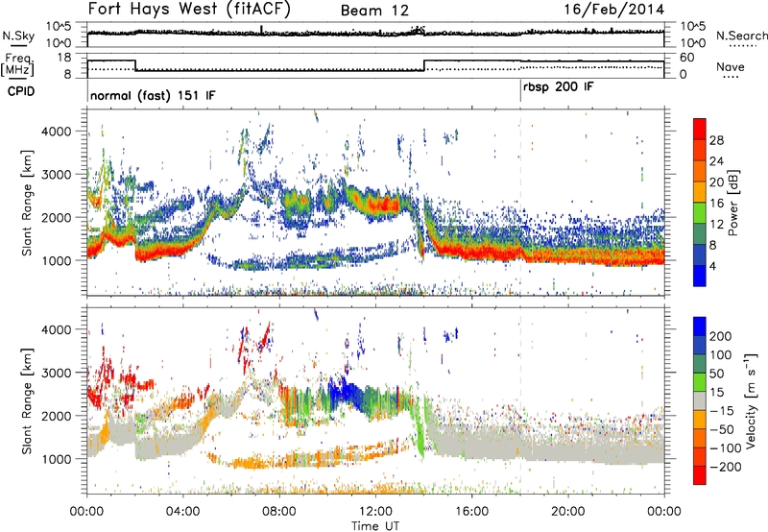Click the Slant Range label of the velocity panel
The height and width of the screenshot is (532, 768).
pyautogui.click(x=27, y=401)
